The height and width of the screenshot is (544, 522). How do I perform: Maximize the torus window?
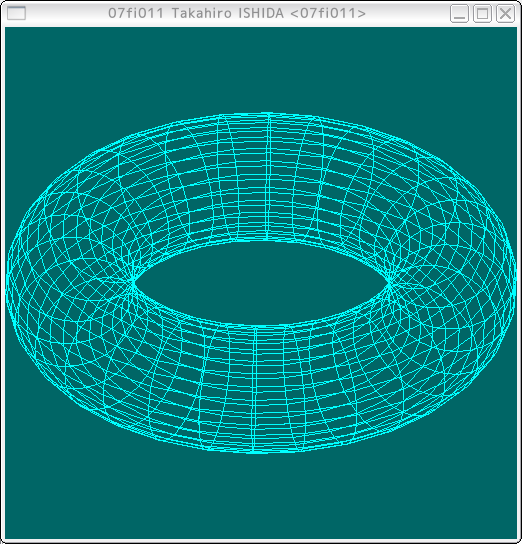482,14
